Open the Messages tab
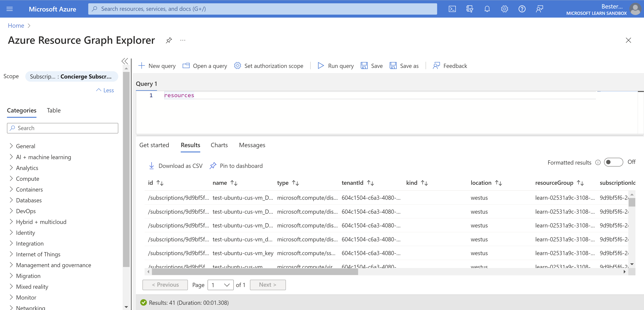The width and height of the screenshot is (644, 310). point(252,145)
